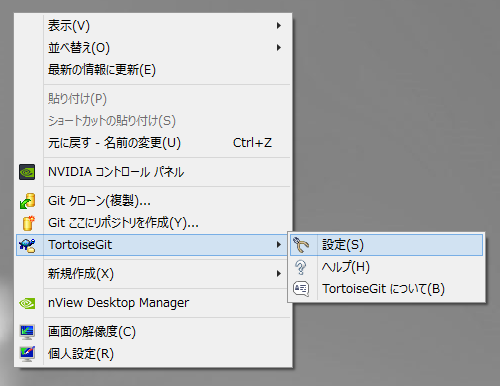Click the NVIDIA control panel icon

click(x=27, y=172)
